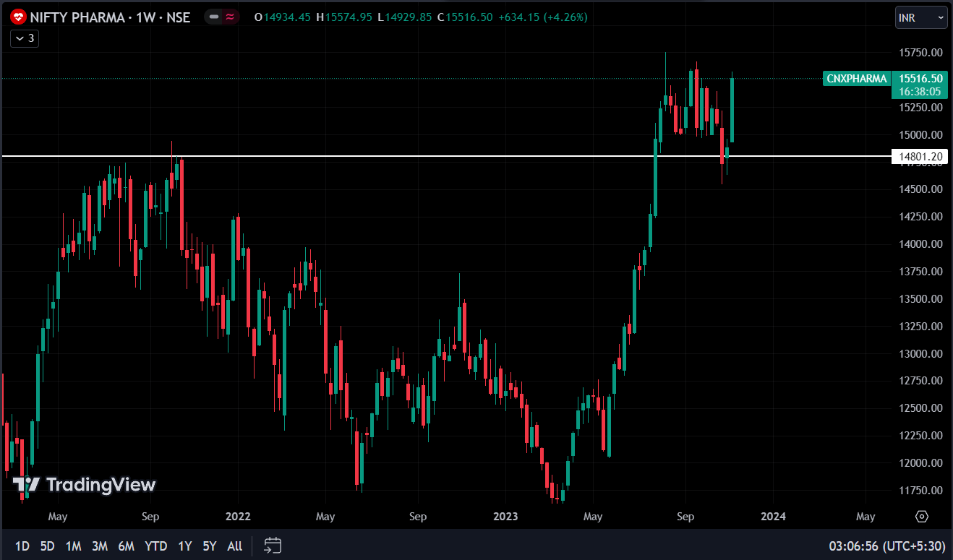This screenshot has height=560, width=953.
Task: Click the 2022 label on time axis
Action: pos(238,517)
